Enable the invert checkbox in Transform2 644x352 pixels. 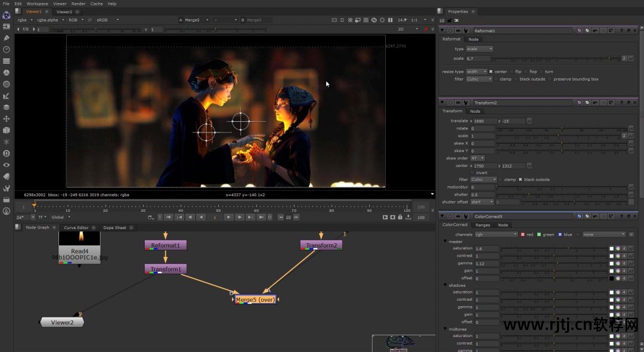pyautogui.click(x=472, y=173)
